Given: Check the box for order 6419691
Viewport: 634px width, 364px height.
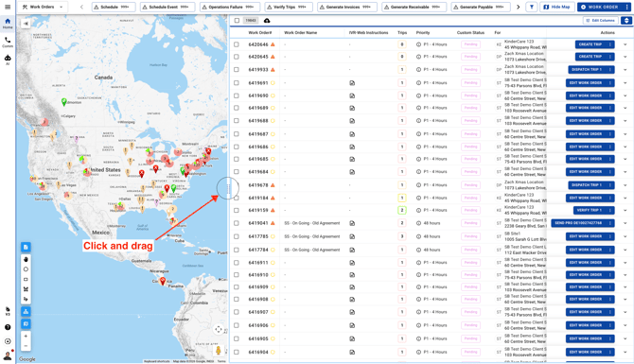Looking at the screenshot, I should tap(237, 83).
